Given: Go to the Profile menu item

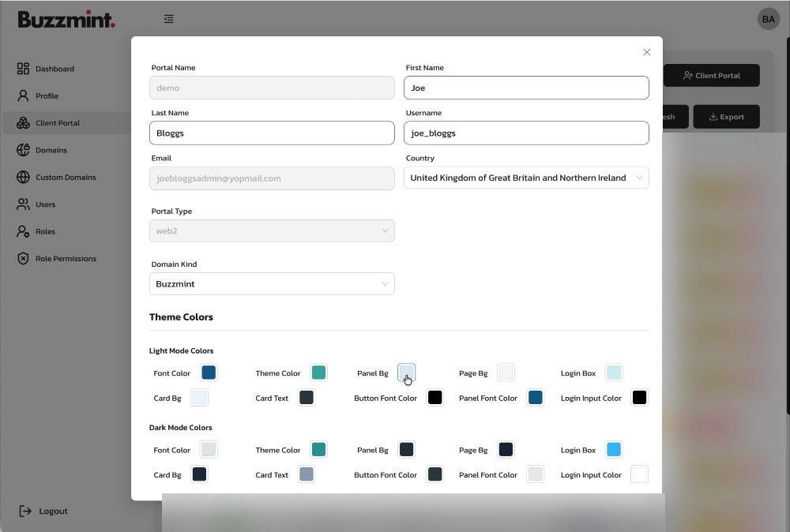Looking at the screenshot, I should (x=47, y=96).
